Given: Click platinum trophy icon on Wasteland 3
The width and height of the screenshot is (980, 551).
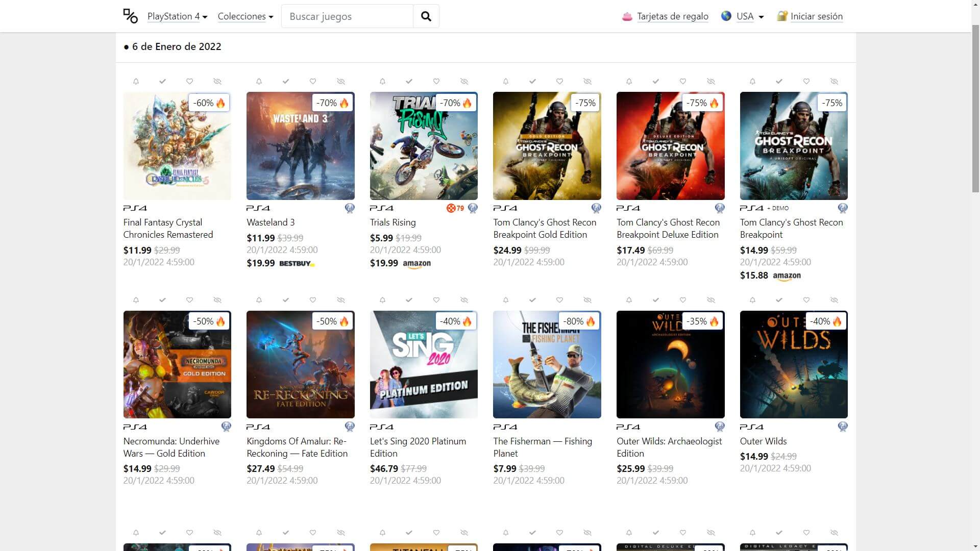Looking at the screenshot, I should (350, 208).
